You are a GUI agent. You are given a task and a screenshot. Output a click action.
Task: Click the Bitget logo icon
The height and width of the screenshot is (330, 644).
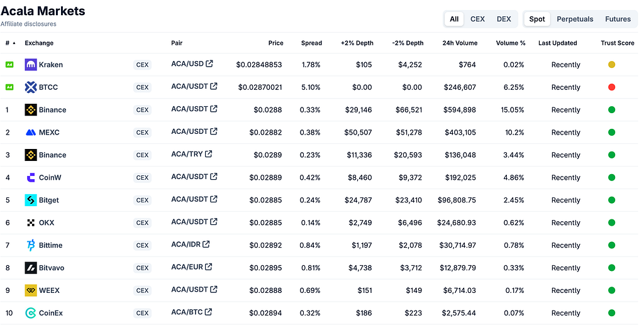click(31, 200)
